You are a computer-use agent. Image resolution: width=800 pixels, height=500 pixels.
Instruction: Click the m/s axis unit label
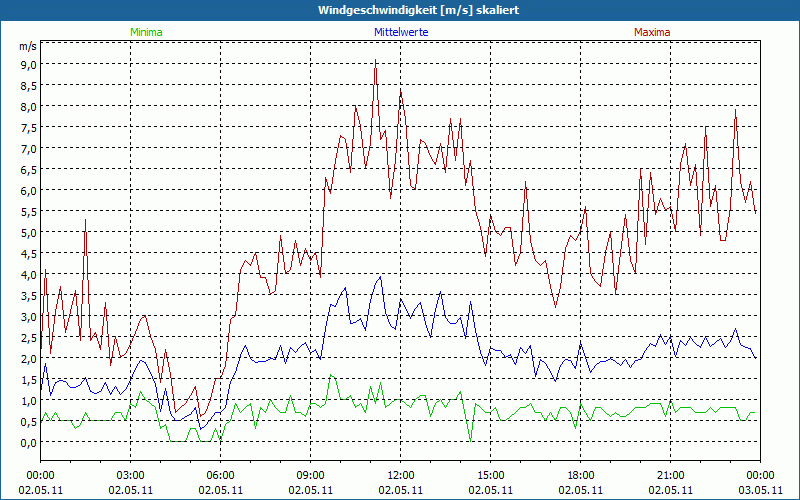[28, 46]
